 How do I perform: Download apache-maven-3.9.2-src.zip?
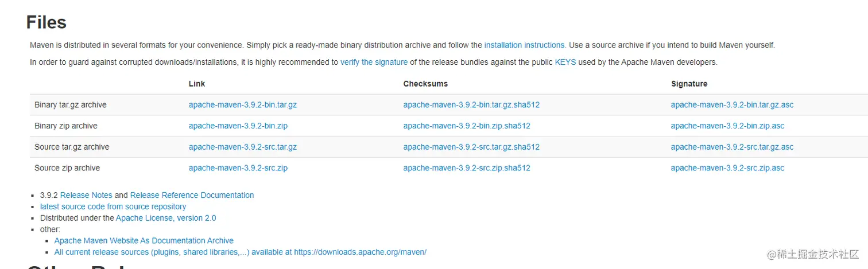[x=238, y=168]
